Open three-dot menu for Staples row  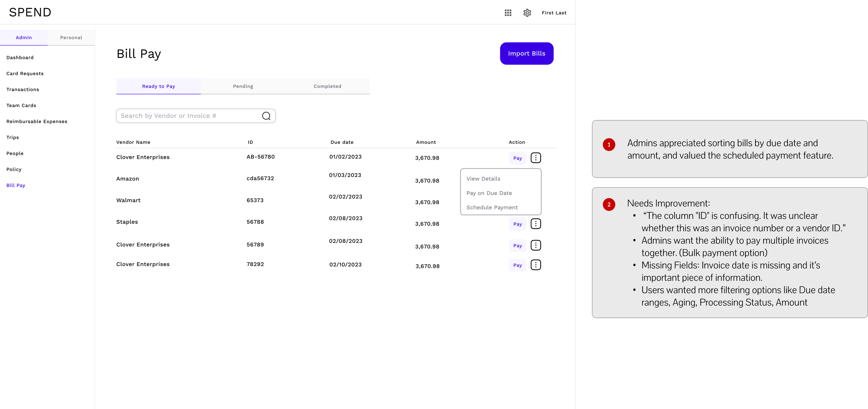coord(536,224)
